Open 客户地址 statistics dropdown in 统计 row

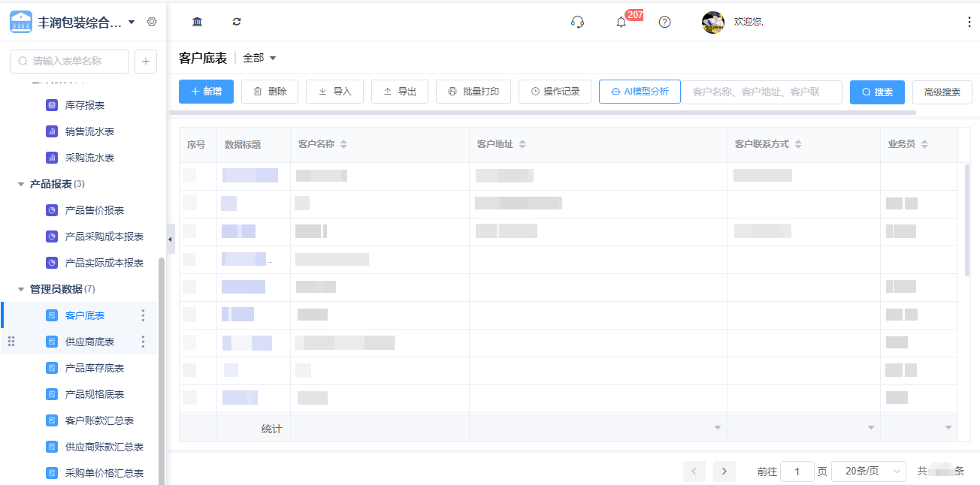[x=718, y=428]
